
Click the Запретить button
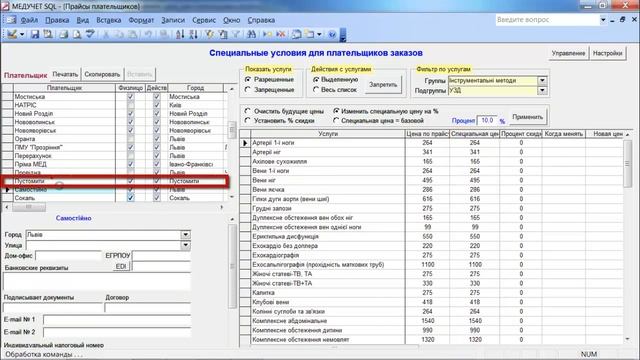point(383,84)
